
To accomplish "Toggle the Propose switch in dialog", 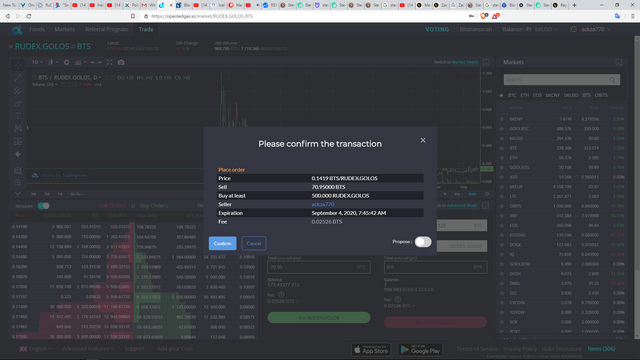I will [423, 242].
